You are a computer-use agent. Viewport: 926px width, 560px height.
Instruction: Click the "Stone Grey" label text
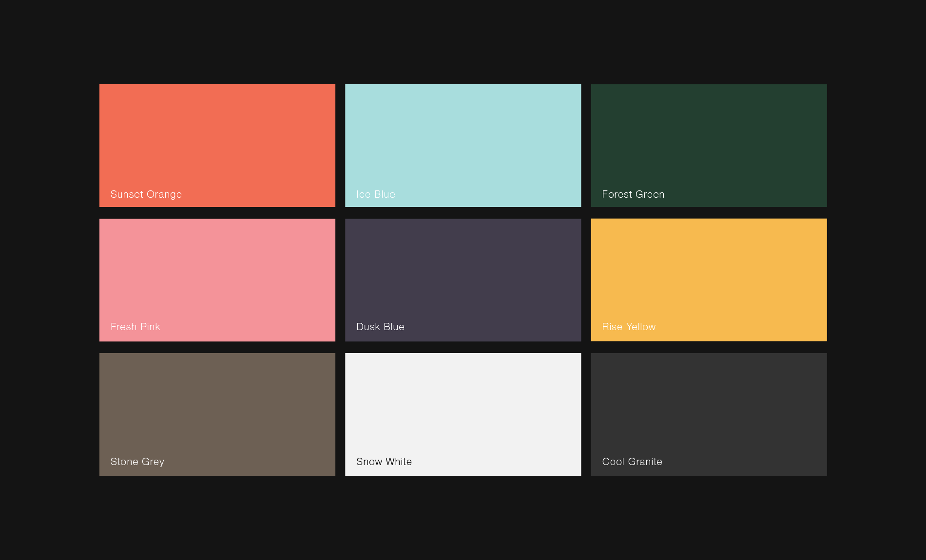137,462
